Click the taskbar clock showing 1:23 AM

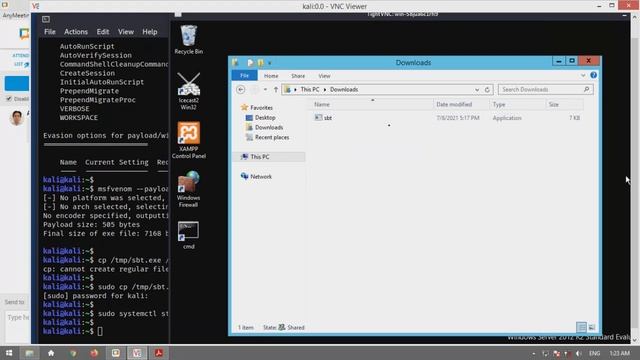tap(619, 353)
